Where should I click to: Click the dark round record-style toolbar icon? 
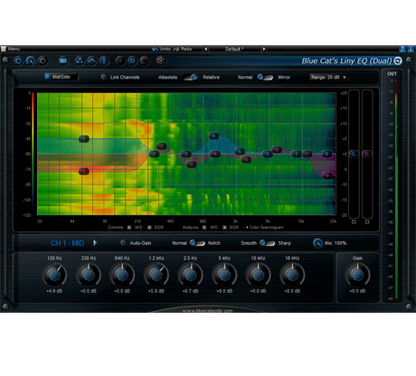click(43, 61)
